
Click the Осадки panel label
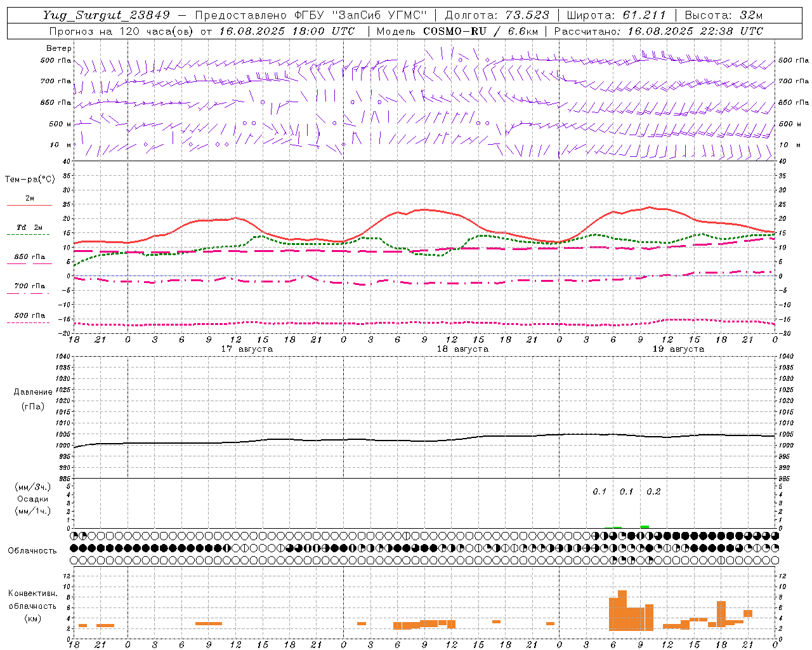pyautogui.click(x=33, y=499)
